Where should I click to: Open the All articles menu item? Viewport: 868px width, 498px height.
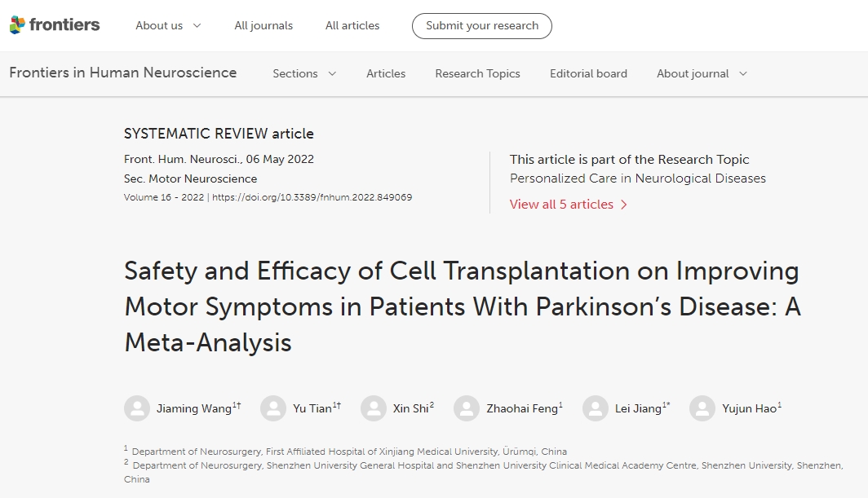352,25
